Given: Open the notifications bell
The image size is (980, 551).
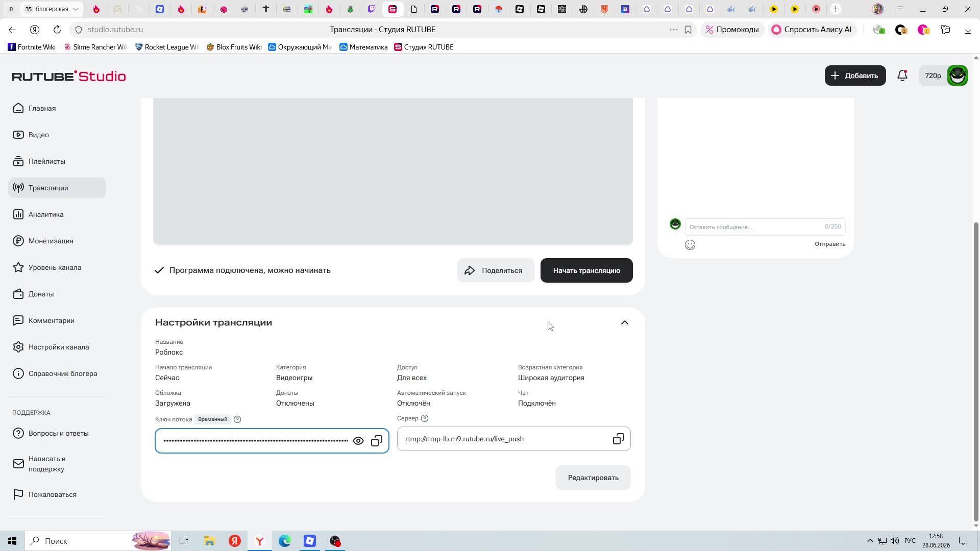Looking at the screenshot, I should tap(902, 76).
